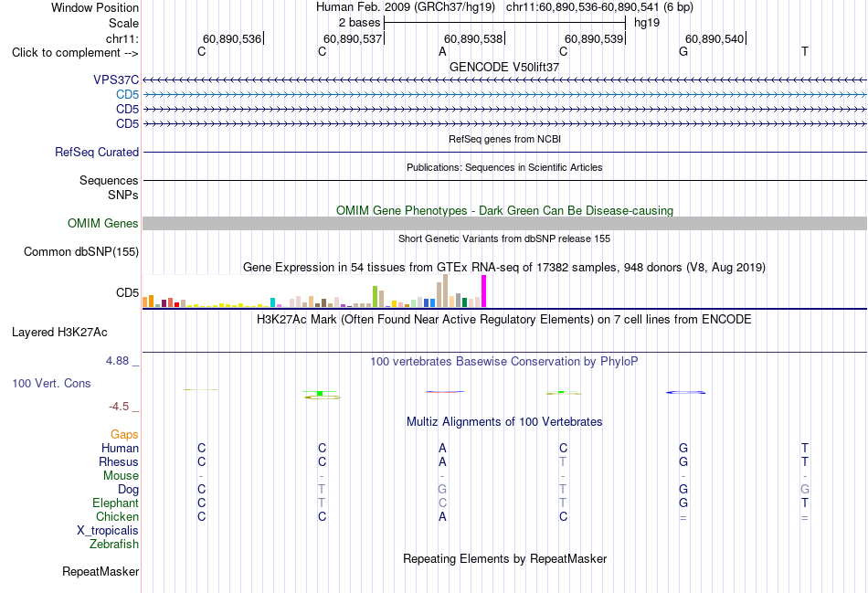Image resolution: width=868 pixels, height=593 pixels.
Task: Click the Mouse species label
Action: (x=121, y=476)
